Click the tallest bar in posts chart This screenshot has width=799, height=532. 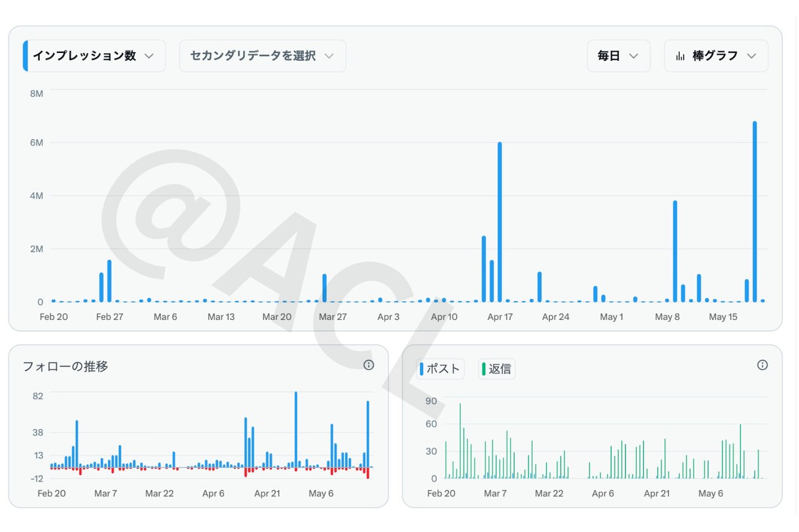[x=460, y=440]
